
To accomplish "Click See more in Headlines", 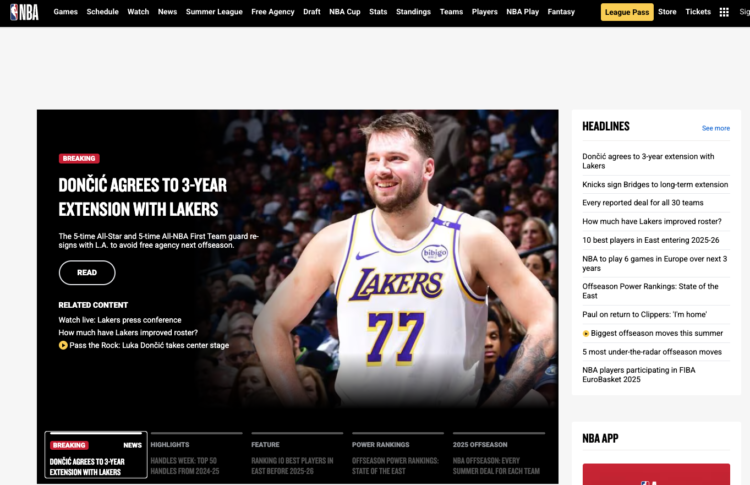I will click(716, 128).
